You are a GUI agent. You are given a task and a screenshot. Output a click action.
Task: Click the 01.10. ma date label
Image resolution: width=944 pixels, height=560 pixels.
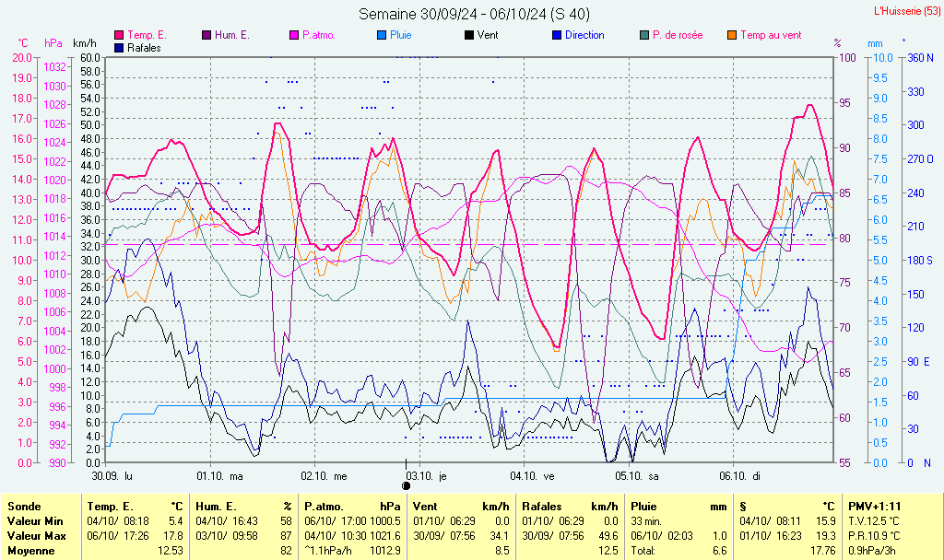[x=219, y=476]
